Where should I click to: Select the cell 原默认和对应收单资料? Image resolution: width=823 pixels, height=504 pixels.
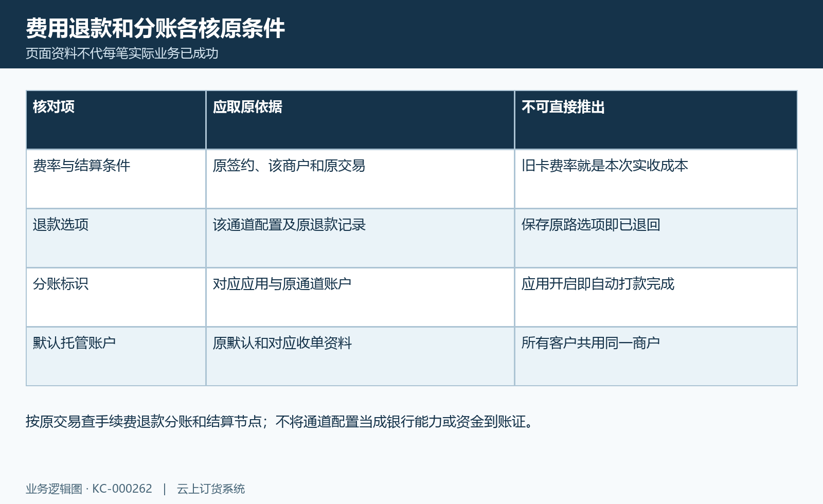coord(360,356)
